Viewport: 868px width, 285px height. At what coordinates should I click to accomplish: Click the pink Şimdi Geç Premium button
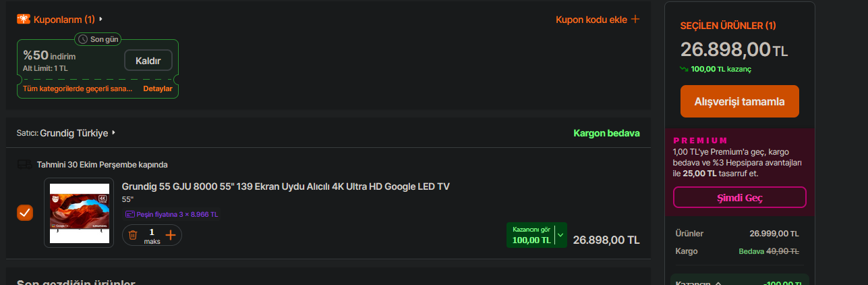[740, 197]
